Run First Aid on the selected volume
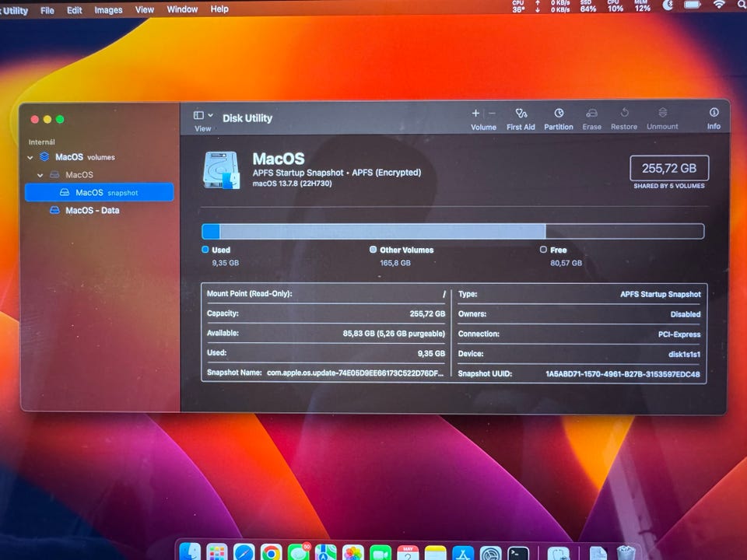This screenshot has width=747, height=560. tap(521, 118)
